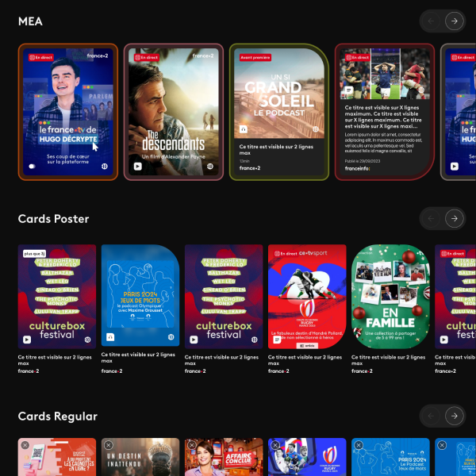
Task: Click article icon on the MEA rugby photo card
Action: pos(349,90)
